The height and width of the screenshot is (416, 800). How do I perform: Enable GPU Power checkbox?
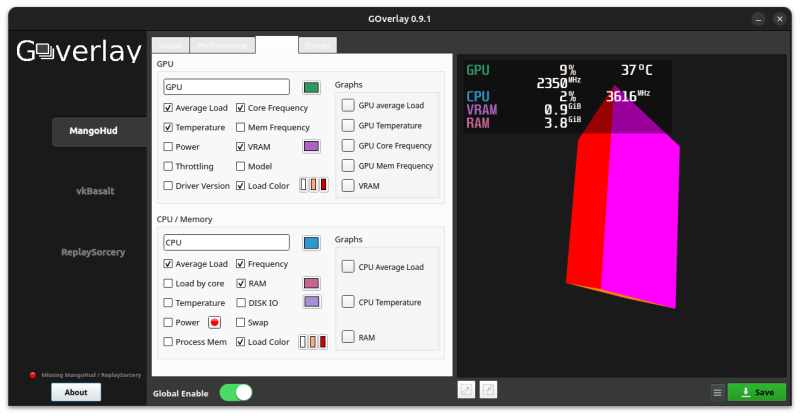coord(168,146)
